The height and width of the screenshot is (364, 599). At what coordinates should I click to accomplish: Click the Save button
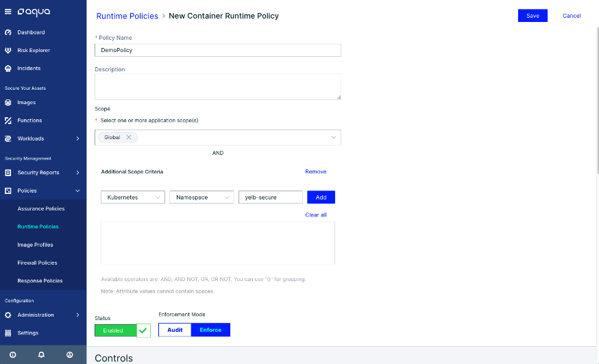pyautogui.click(x=533, y=16)
